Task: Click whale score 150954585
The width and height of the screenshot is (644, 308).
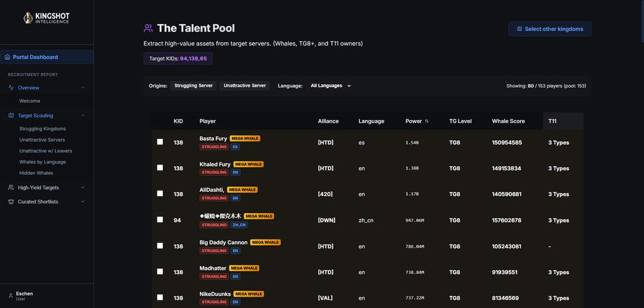Action: (x=507, y=143)
